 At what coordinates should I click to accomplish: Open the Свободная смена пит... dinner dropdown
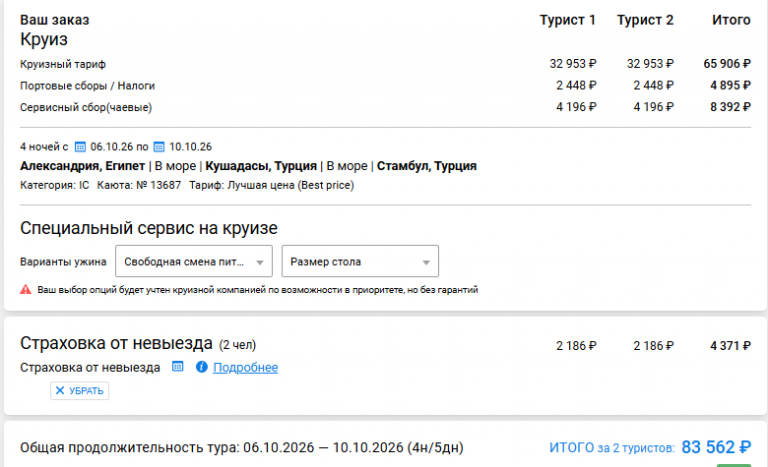(194, 261)
